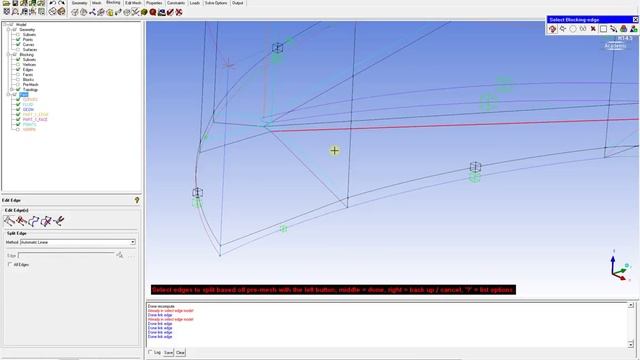The width and height of the screenshot is (640, 360).
Task: Collapse the Parts tree node
Action: click(9, 94)
